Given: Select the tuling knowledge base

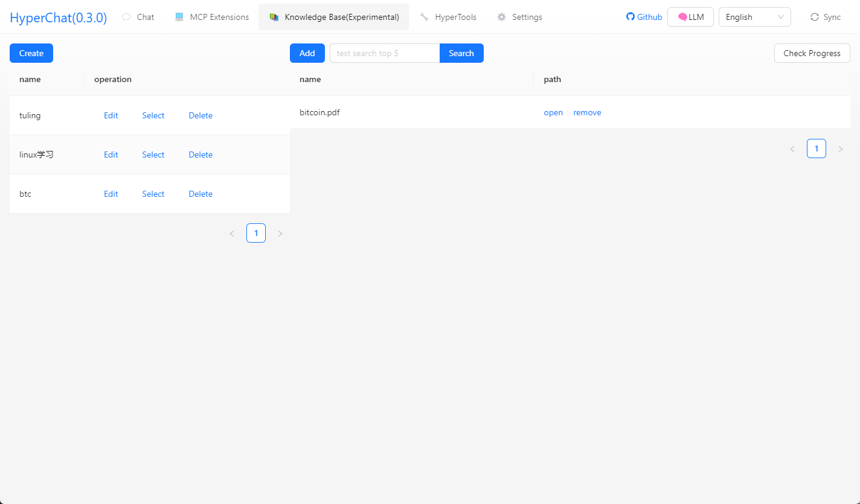Looking at the screenshot, I should point(153,115).
